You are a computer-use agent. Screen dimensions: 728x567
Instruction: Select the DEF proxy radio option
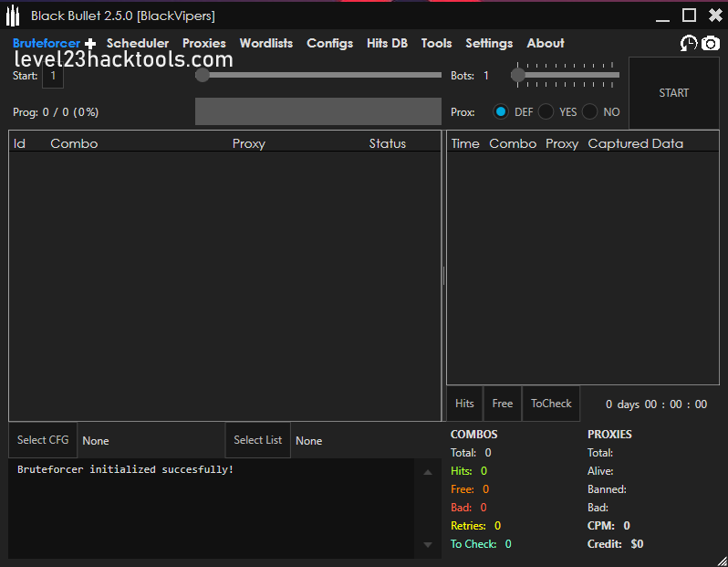(x=501, y=111)
